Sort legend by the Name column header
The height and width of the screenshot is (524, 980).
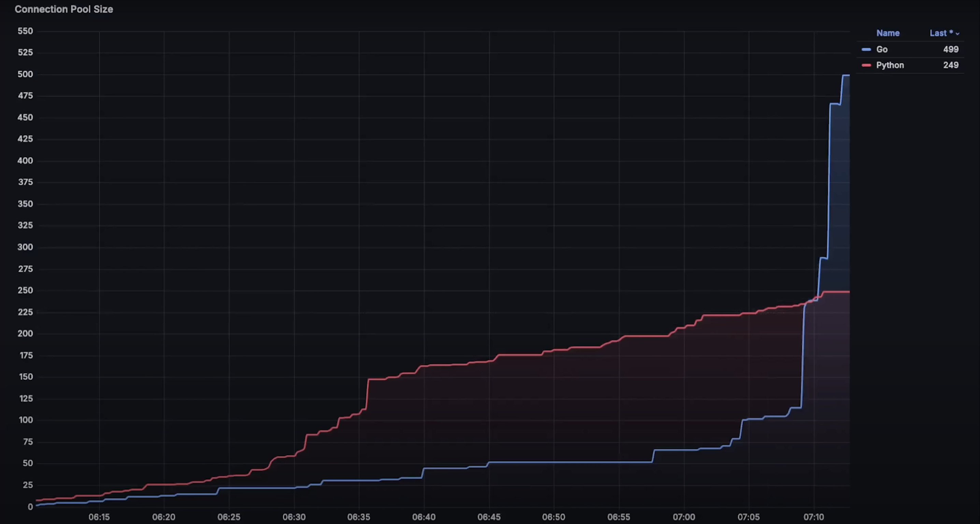coord(888,33)
